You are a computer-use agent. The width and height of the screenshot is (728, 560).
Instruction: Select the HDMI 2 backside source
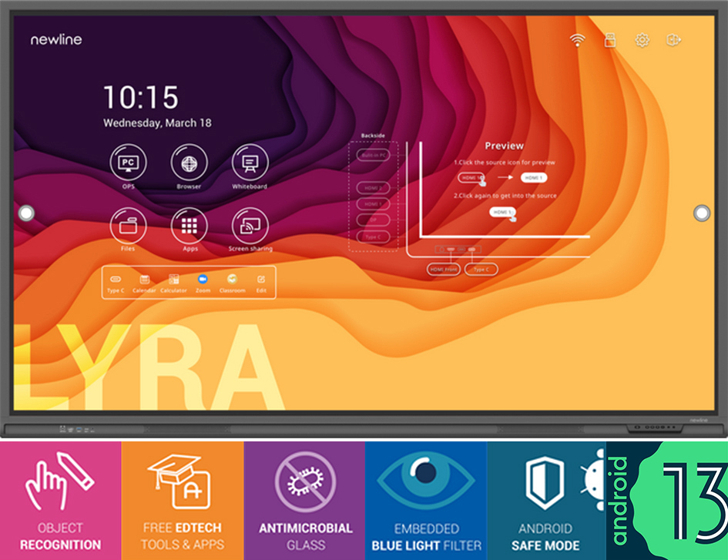374,188
